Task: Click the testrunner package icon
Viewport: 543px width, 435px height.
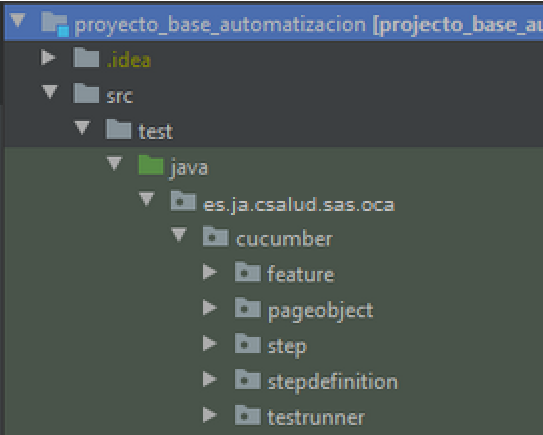Action: (248, 415)
